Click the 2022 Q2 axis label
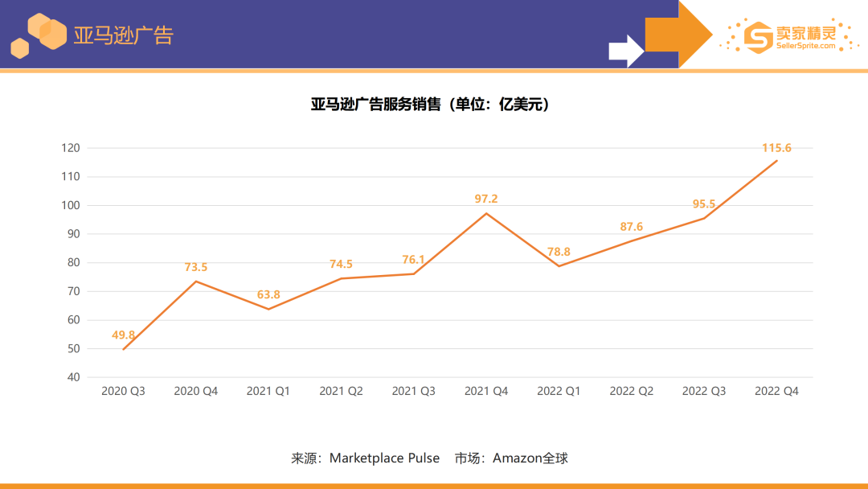Screen dimensions: 868x489 (x=631, y=391)
